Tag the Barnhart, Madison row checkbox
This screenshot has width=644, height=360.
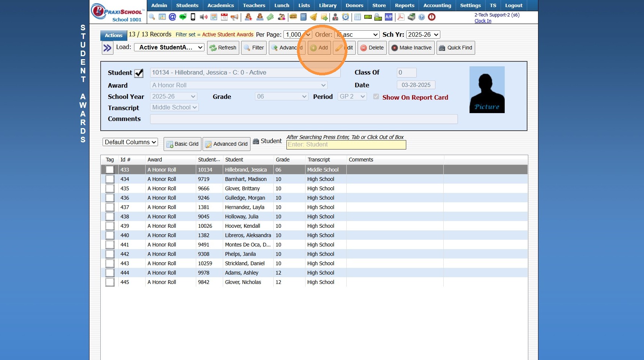pos(110,179)
